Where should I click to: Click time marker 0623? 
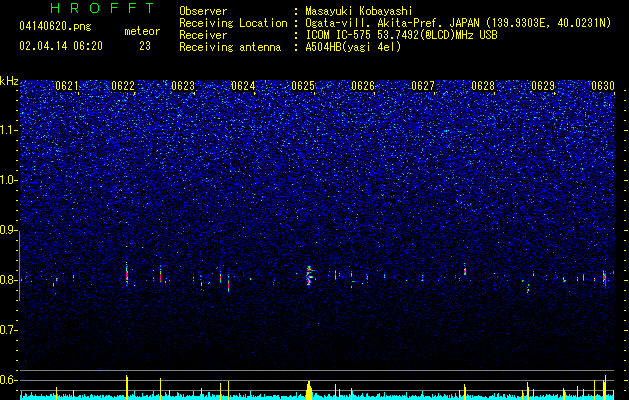point(183,86)
